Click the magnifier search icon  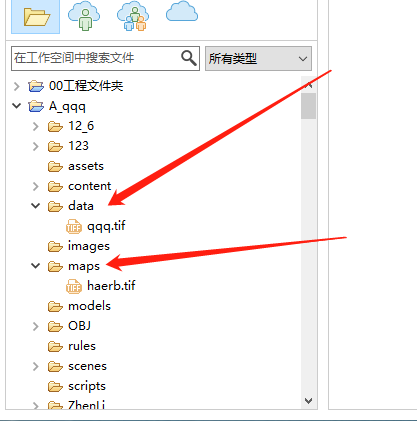(x=189, y=58)
